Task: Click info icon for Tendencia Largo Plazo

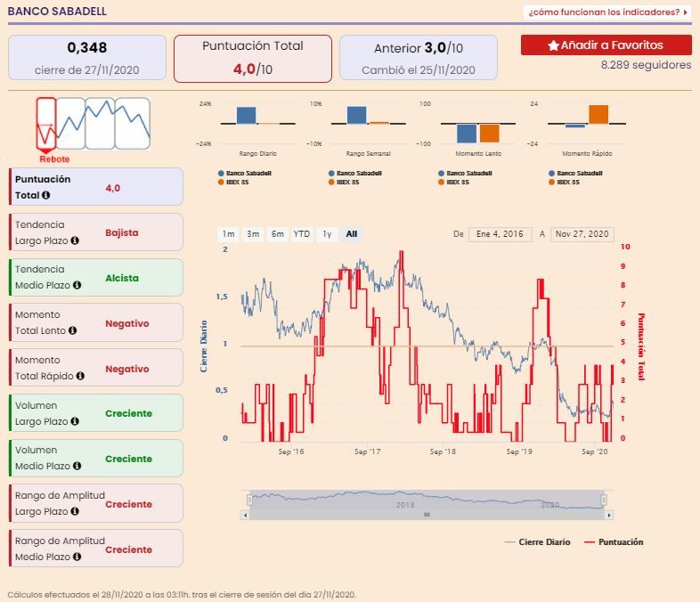Action: (x=75, y=240)
